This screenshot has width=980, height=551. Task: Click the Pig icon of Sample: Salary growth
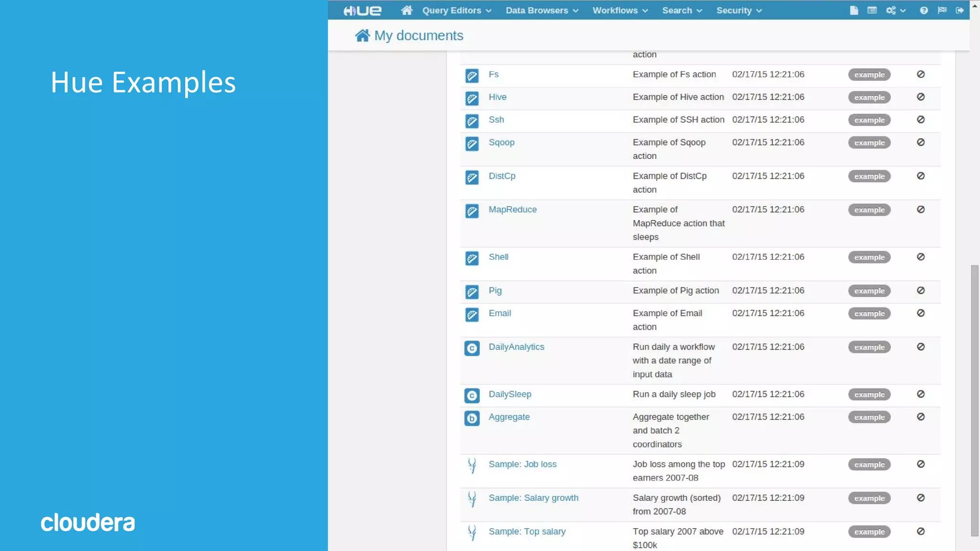472,499
